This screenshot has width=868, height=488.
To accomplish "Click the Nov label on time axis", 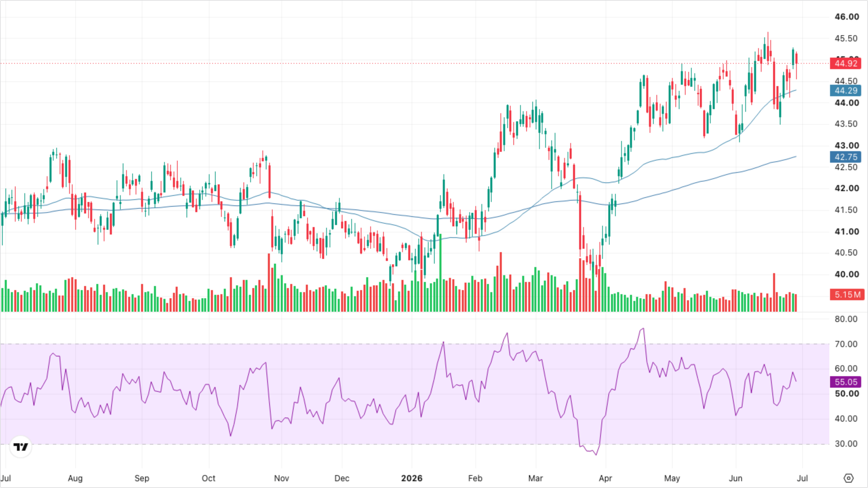I will click(x=281, y=478).
